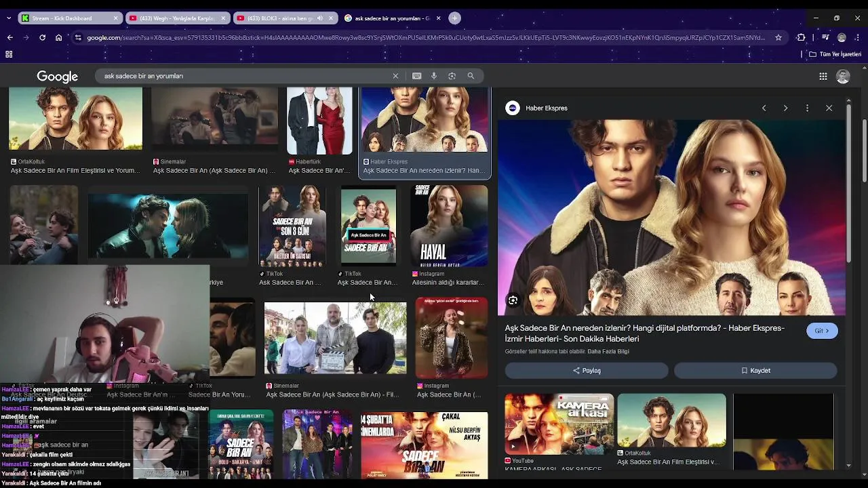Focus the Google search box
Image resolution: width=868 pixels, height=488 pixels.
pos(244,76)
